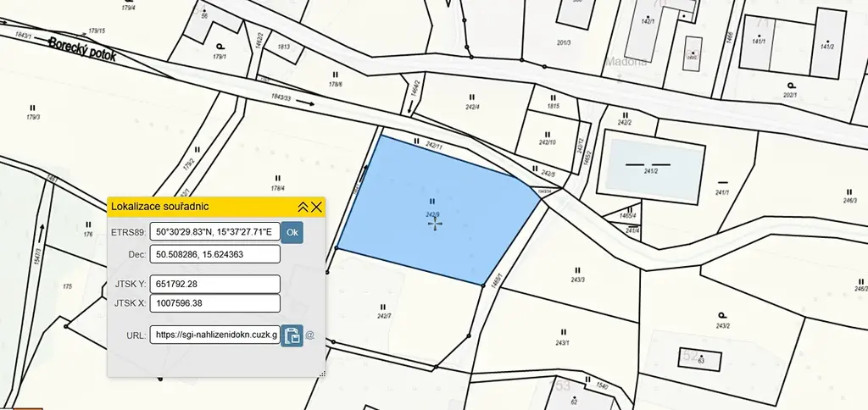
Task: Close the Lokalizace souřadnic dialog
Action: tap(317, 207)
